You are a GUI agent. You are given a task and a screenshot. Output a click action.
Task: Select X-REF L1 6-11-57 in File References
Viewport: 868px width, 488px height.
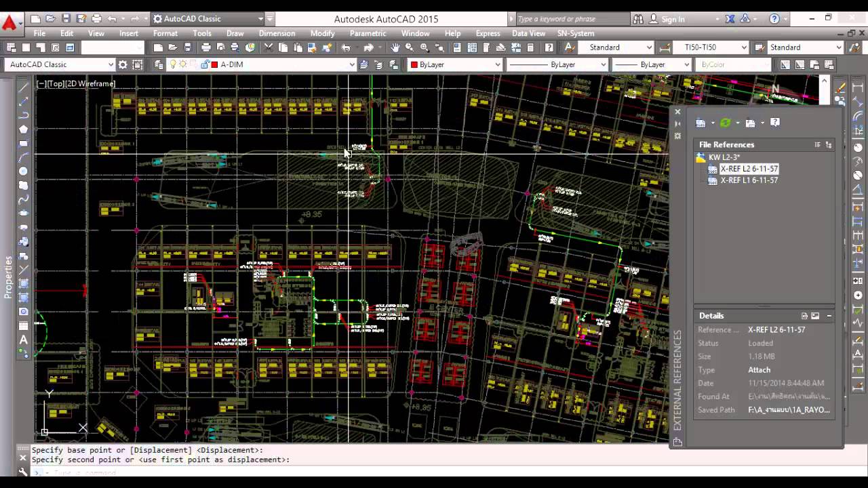click(749, 180)
